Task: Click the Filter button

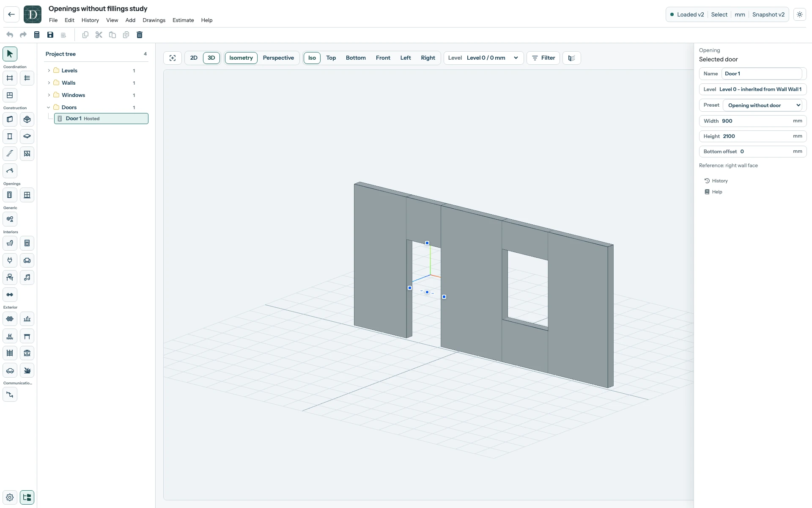Action: (543, 58)
